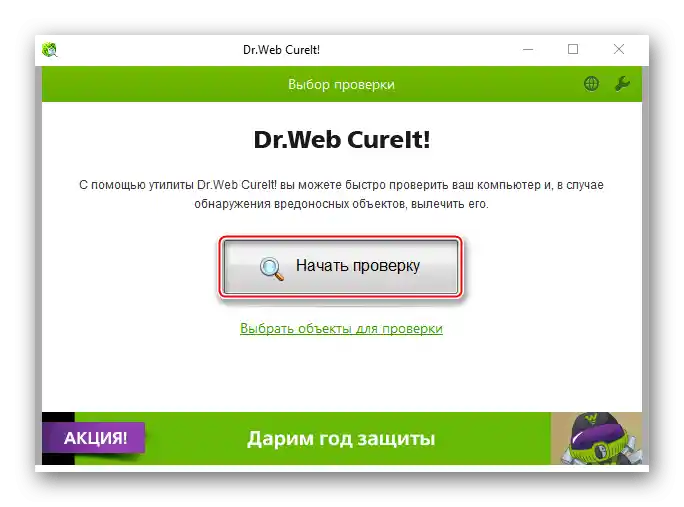Click the Начать проверку scan button
The height and width of the screenshot is (507, 684).
341,267
